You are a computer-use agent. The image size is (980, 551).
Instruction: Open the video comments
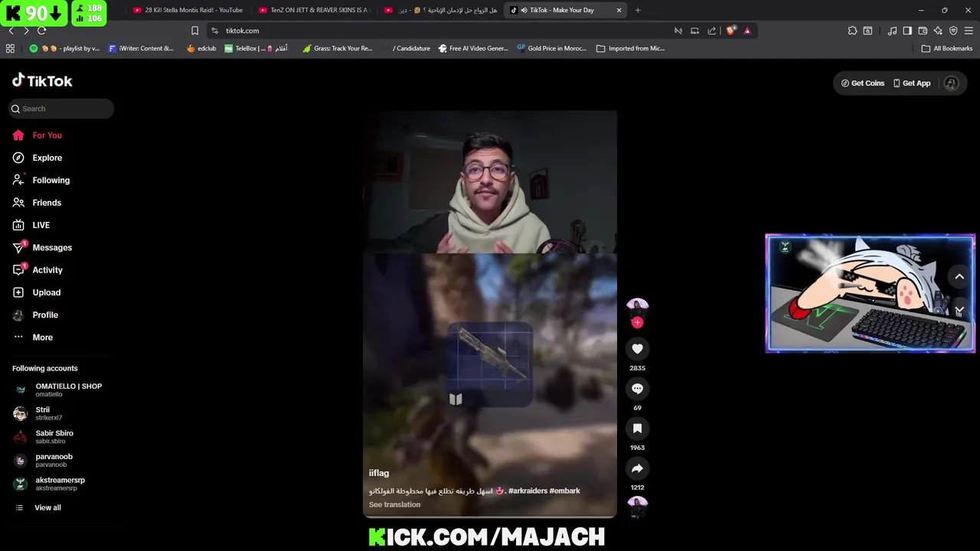pyautogui.click(x=637, y=389)
